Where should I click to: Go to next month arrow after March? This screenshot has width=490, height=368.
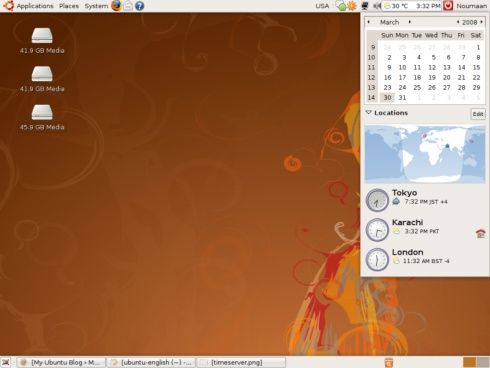pyautogui.click(x=410, y=22)
